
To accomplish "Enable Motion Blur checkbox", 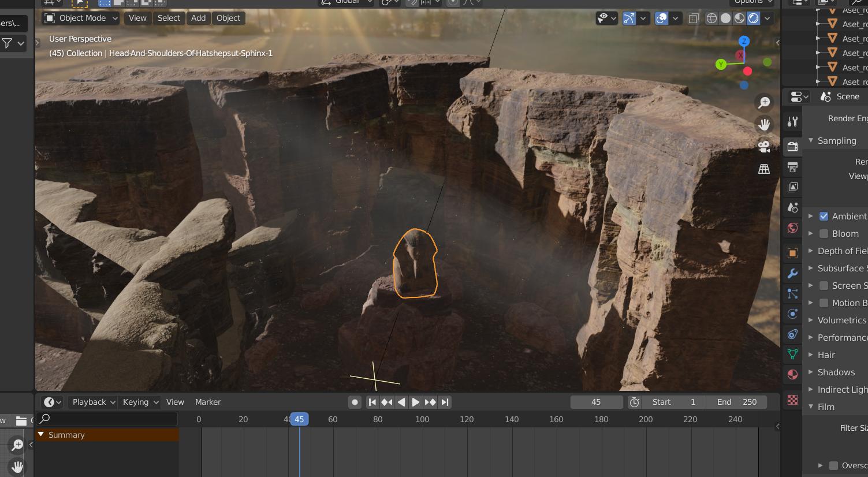I will 824,303.
